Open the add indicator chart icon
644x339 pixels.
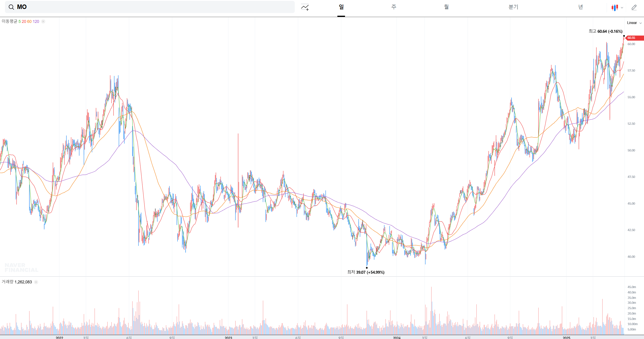(305, 7)
